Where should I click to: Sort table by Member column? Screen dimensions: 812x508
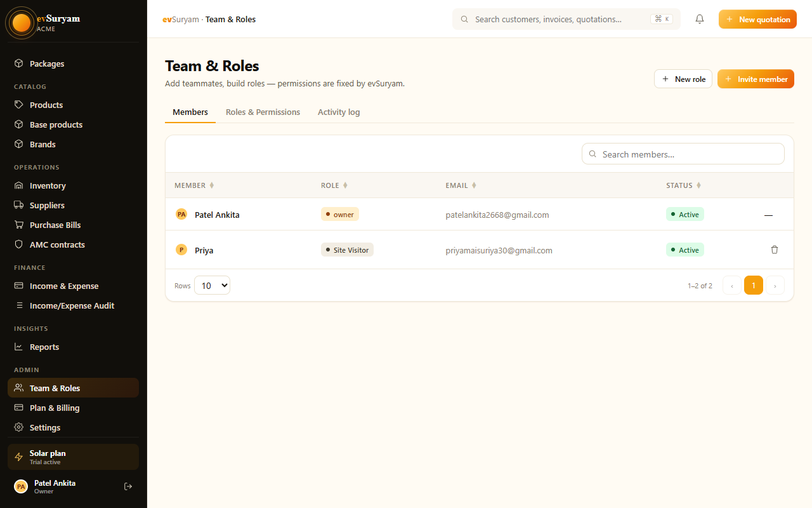pyautogui.click(x=194, y=185)
